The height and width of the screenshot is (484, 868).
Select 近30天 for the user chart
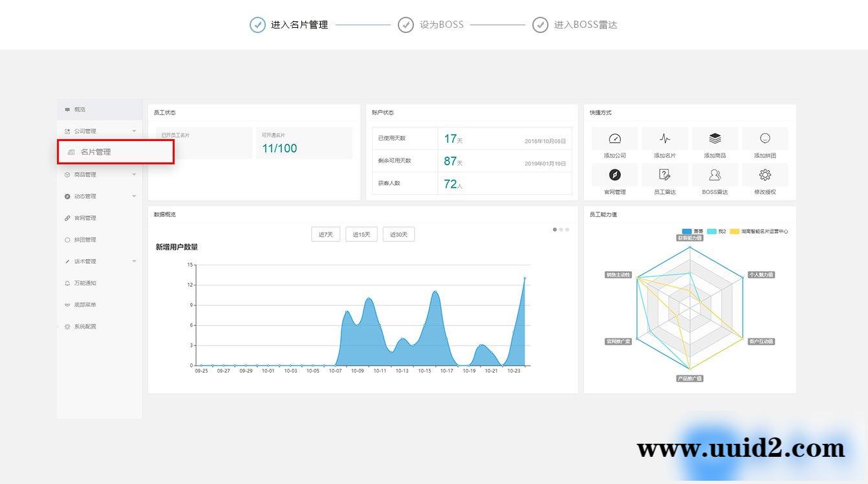(398, 234)
